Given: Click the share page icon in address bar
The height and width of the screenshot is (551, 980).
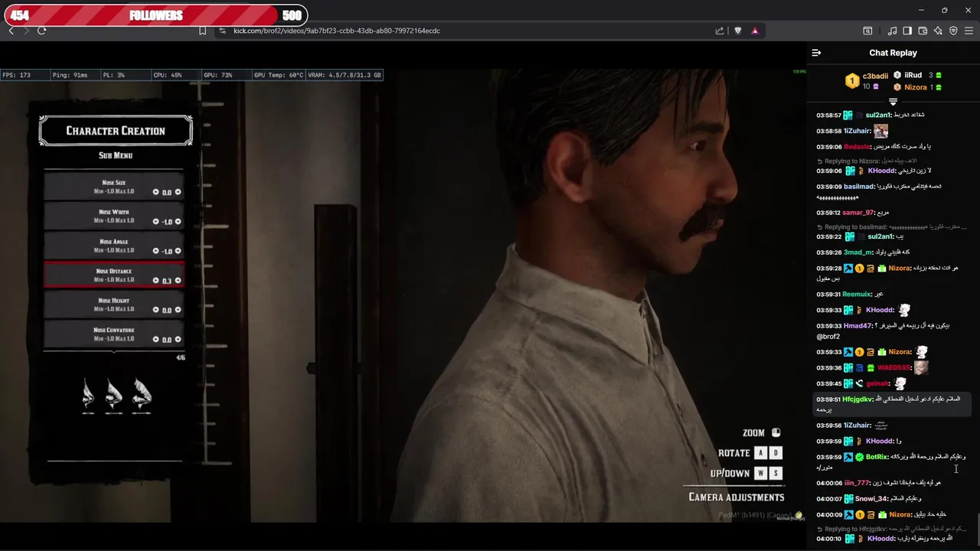Looking at the screenshot, I should (x=720, y=31).
